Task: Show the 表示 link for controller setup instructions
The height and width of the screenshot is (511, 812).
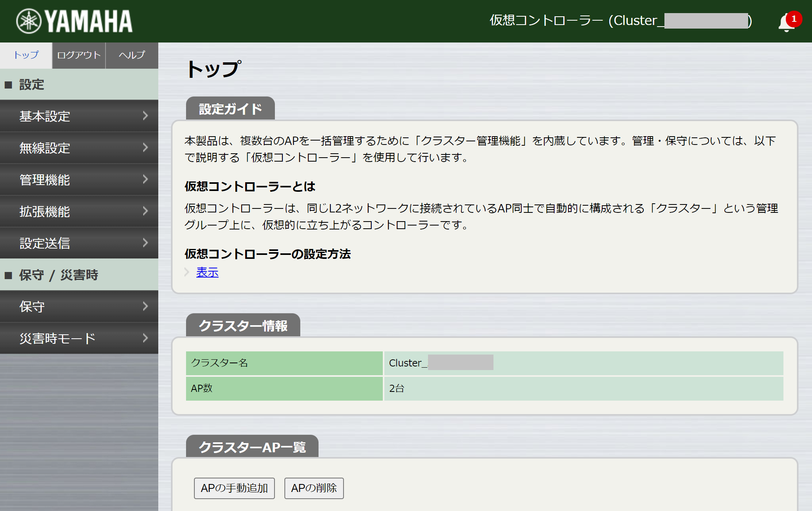Action: [x=207, y=272]
